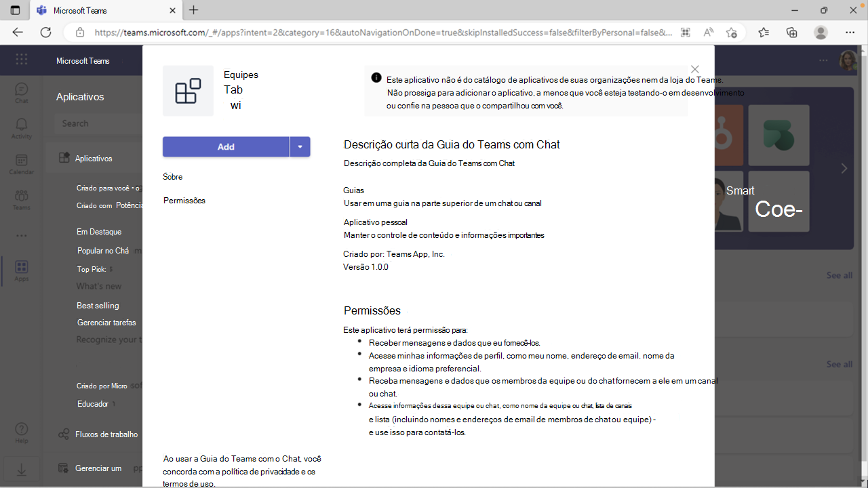Click the first See all link
The image size is (868, 488).
point(840,275)
